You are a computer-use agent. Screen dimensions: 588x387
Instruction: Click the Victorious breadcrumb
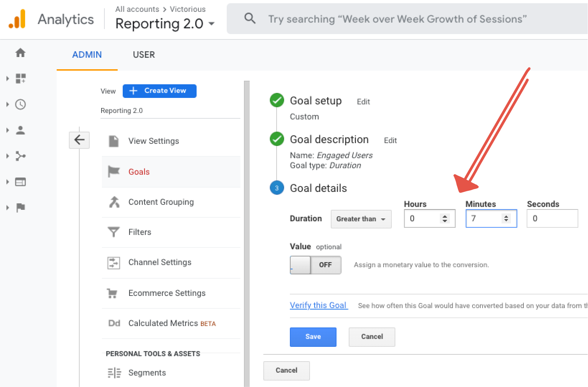click(188, 9)
